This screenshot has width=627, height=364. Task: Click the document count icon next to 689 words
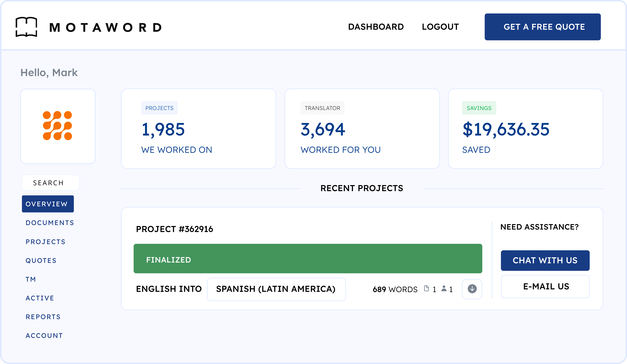point(426,289)
